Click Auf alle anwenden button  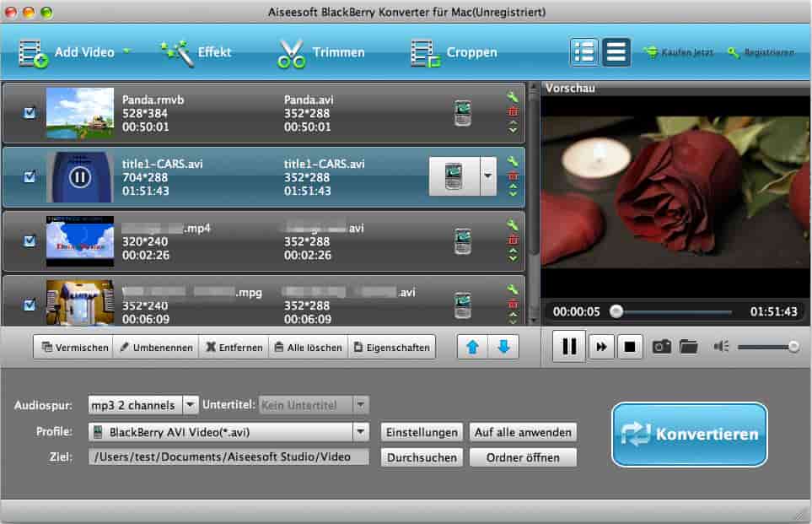(523, 432)
